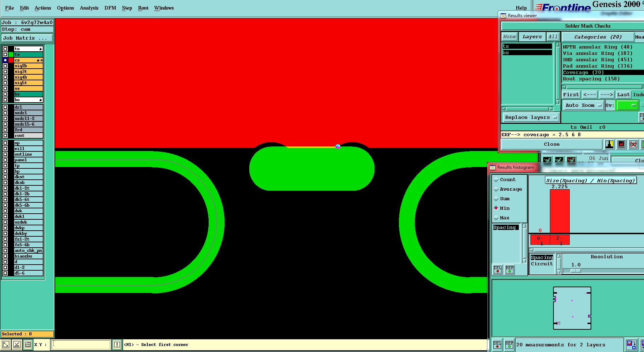Open the Windows menu

164,8
